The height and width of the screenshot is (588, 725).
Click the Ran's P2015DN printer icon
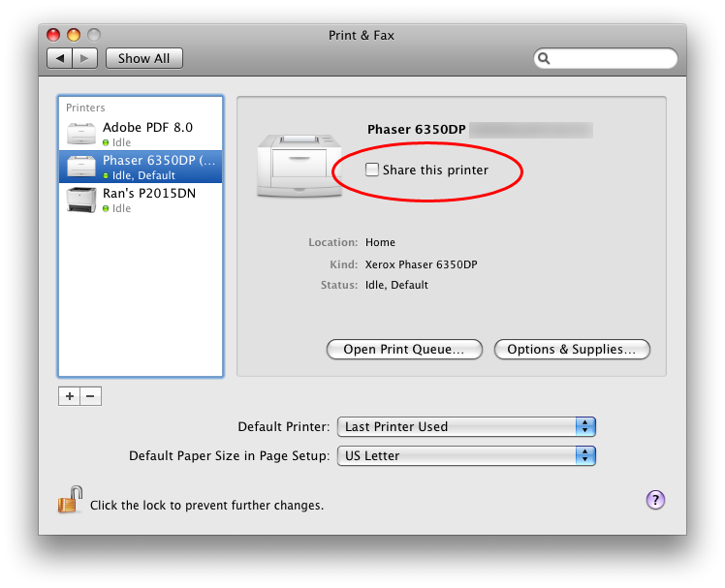(x=81, y=200)
